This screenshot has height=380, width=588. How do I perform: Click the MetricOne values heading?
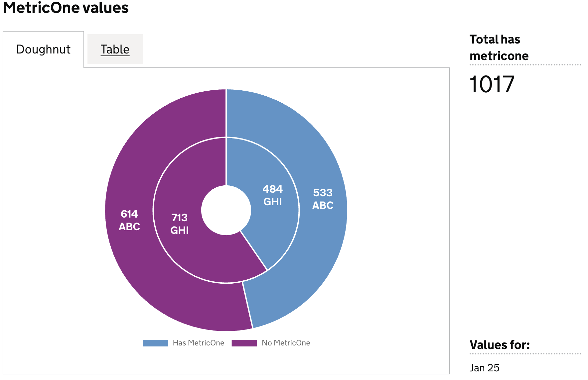click(x=66, y=8)
